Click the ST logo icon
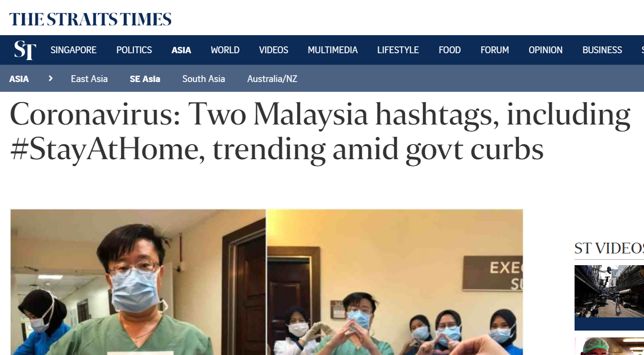This screenshot has height=355, width=644. point(25,50)
